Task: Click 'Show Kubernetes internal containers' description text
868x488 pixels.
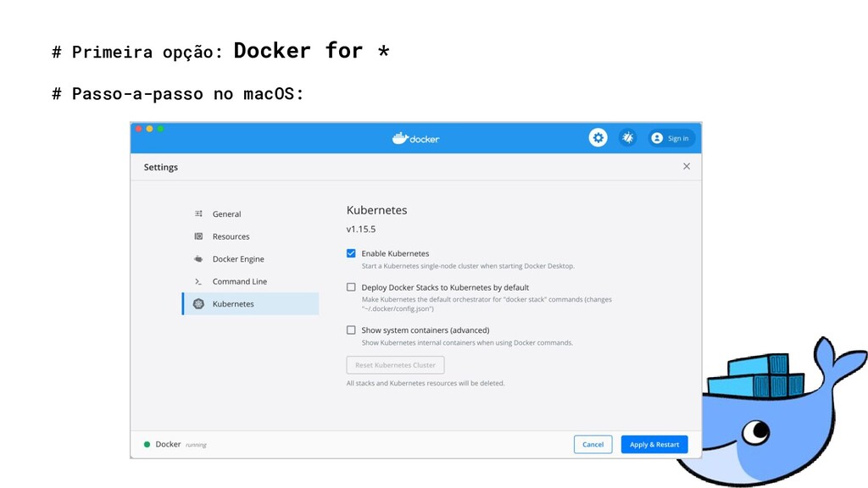Action: (x=467, y=343)
